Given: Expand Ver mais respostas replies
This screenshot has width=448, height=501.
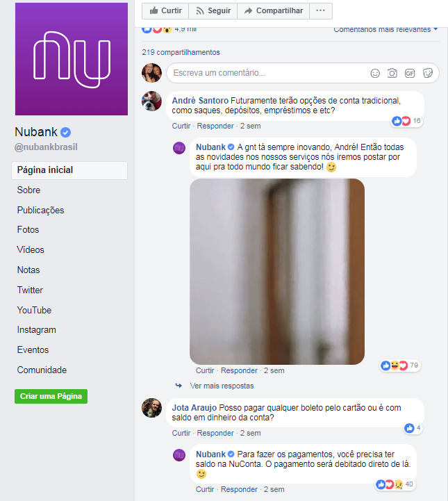Looking at the screenshot, I should (222, 386).
